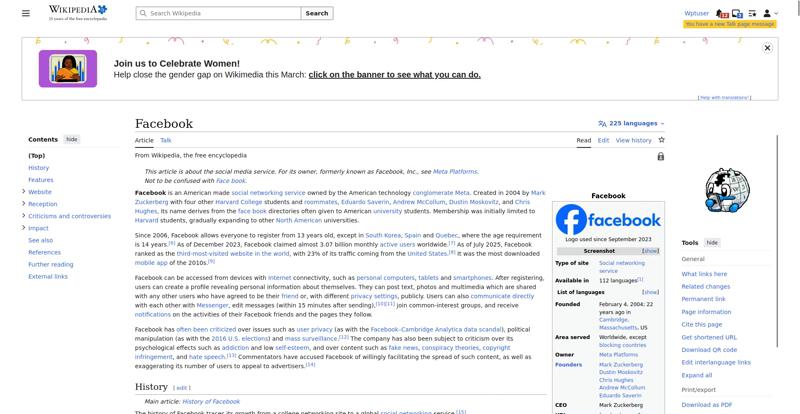Image resolution: width=800 pixels, height=414 pixels.
Task: Hide the Tools panel
Action: click(712, 243)
